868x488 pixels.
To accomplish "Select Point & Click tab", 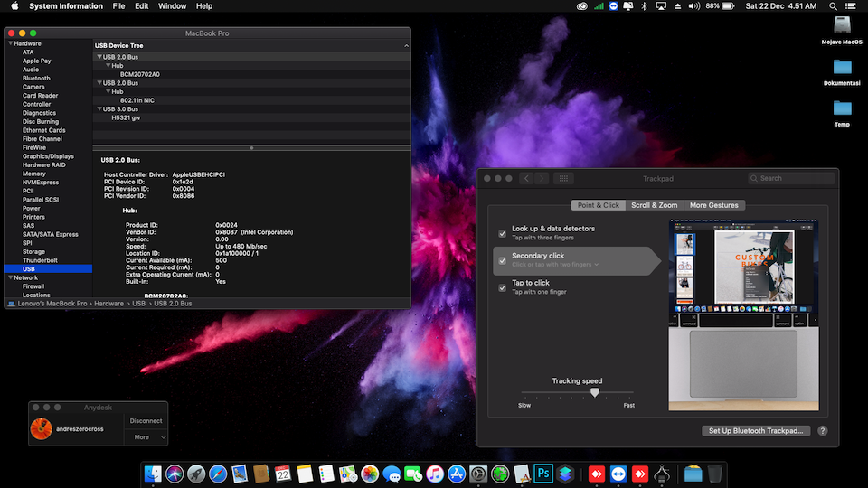I will [x=599, y=205].
